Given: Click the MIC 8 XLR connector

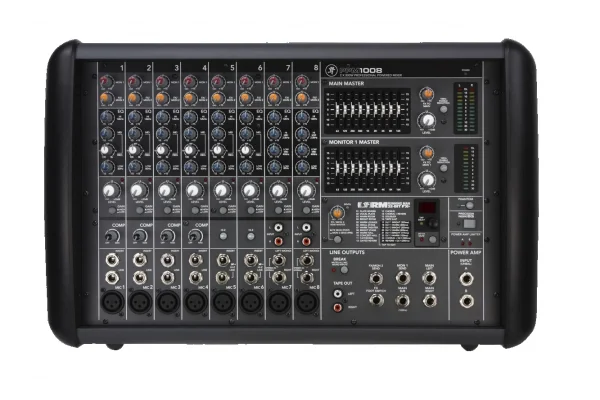Looking at the screenshot, I should [307, 302].
